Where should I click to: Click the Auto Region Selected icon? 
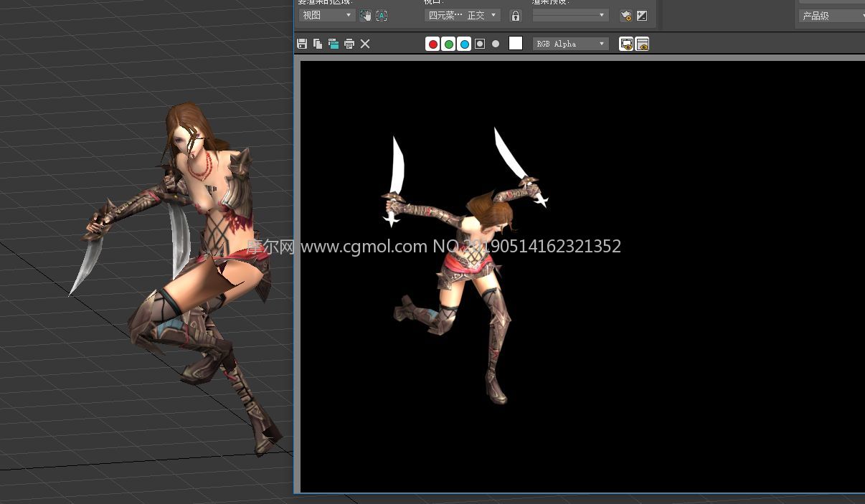pos(382,15)
